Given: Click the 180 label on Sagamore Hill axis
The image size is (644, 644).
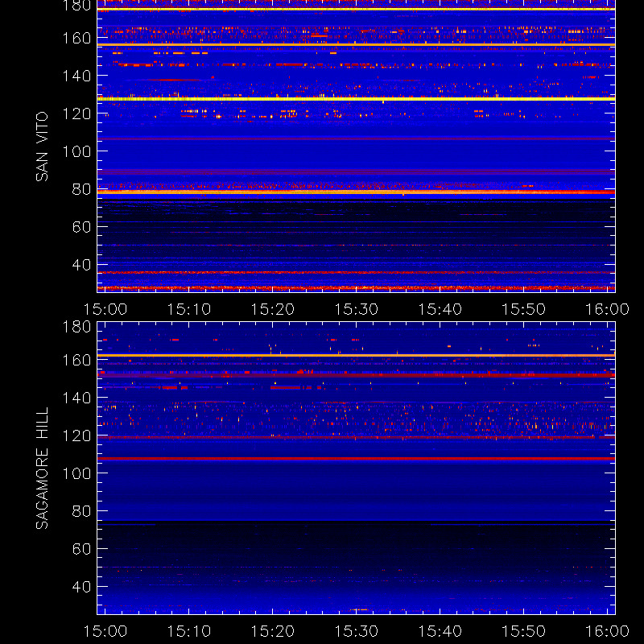Looking at the screenshot, I should coord(76,327).
